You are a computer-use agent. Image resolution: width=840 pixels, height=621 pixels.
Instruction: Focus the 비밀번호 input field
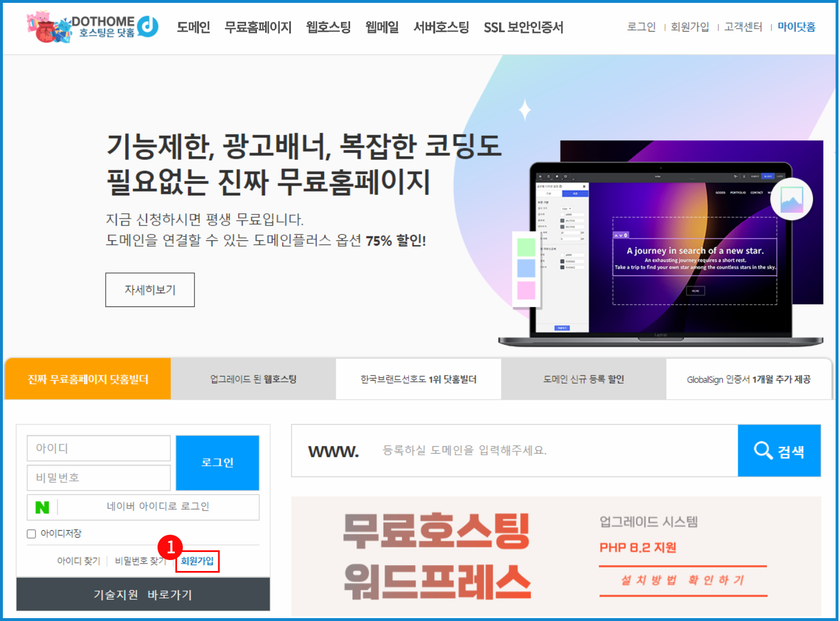tap(98, 477)
